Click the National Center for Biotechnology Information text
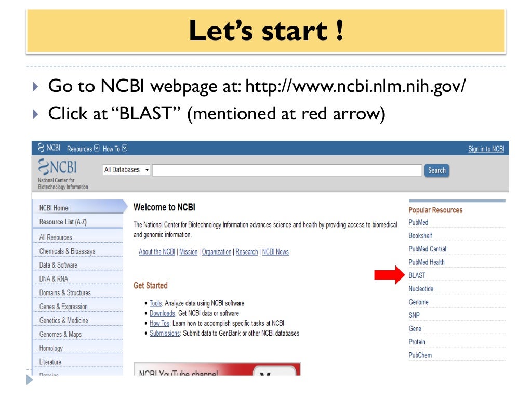 point(63,183)
